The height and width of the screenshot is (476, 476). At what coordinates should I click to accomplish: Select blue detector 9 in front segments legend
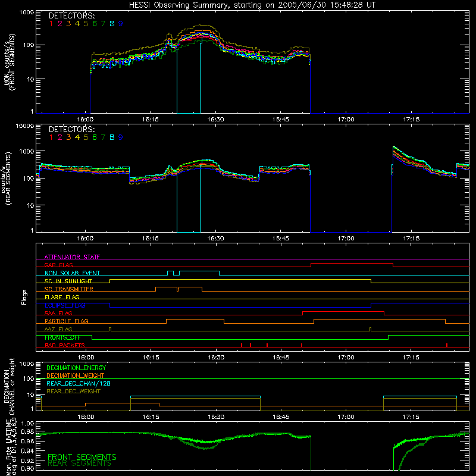pos(121,24)
